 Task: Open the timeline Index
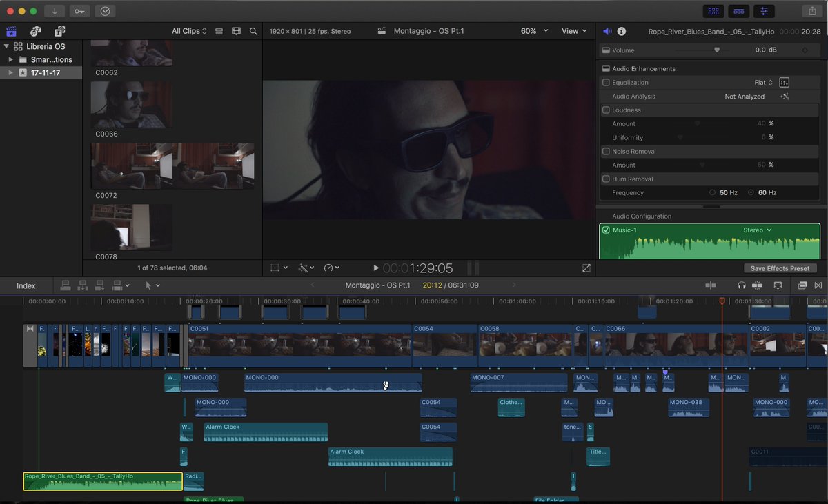tap(26, 285)
